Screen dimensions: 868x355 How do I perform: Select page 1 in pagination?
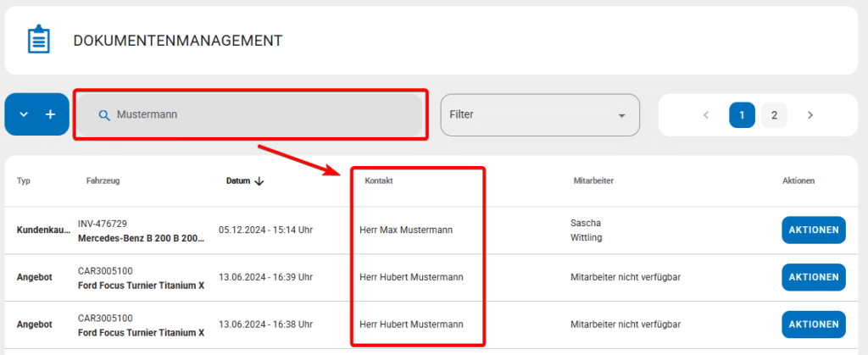tap(742, 115)
